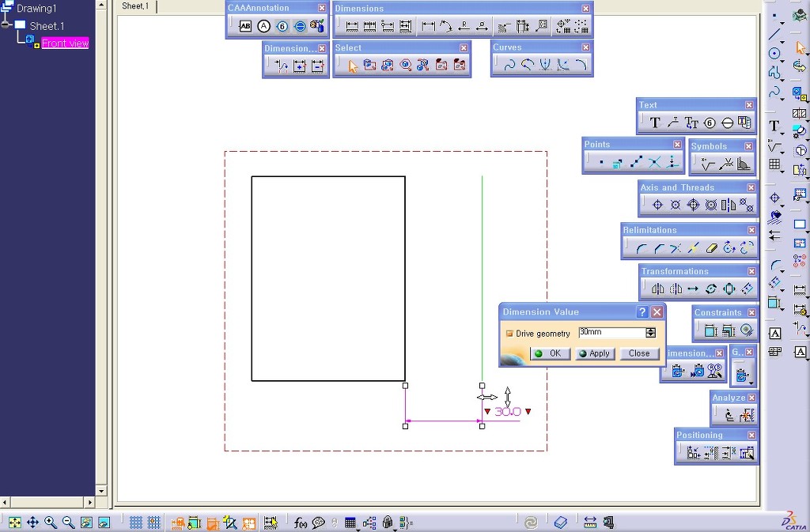Toggle the sketcher grid display icon
Viewport: 810px width, 532px height.
[136, 523]
